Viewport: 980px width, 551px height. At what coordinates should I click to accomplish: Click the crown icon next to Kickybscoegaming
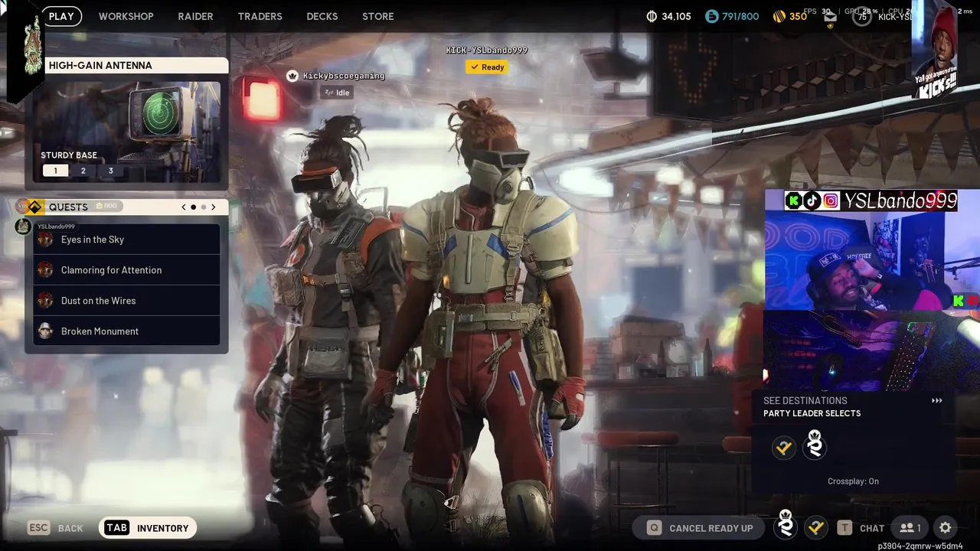(292, 76)
